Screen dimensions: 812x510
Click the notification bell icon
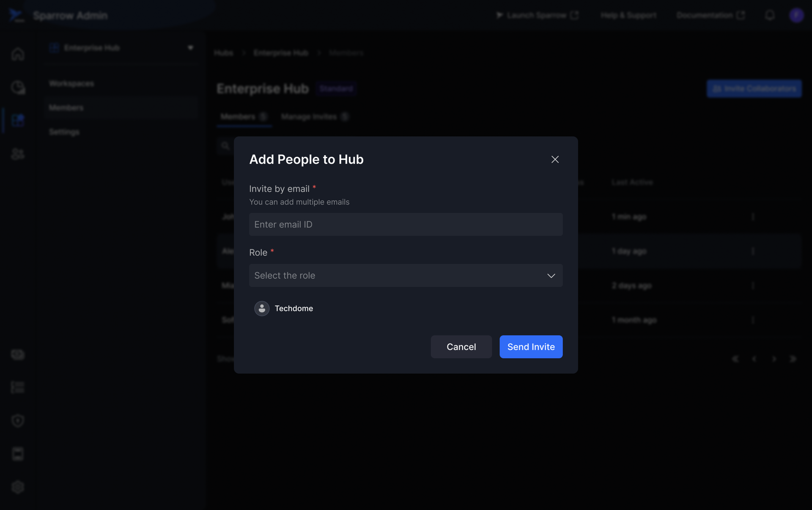pos(770,15)
